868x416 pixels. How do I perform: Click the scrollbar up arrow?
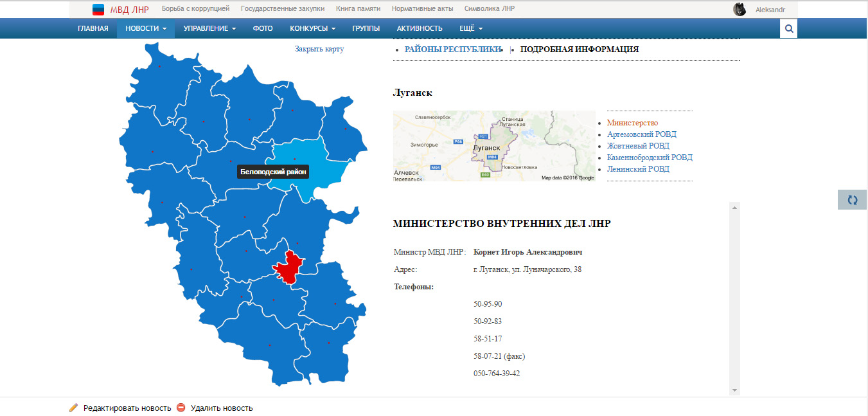[735, 207]
